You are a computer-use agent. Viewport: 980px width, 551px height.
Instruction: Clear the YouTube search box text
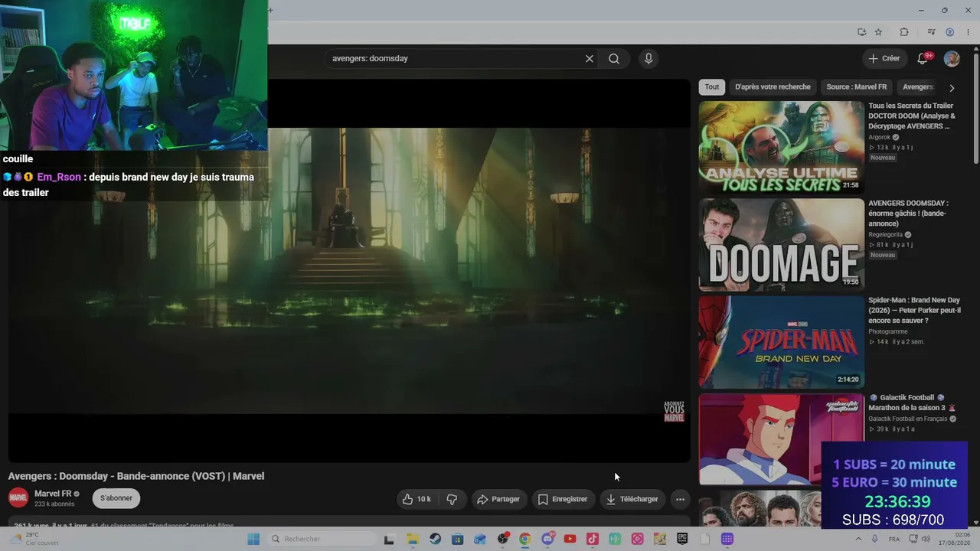[x=590, y=59]
